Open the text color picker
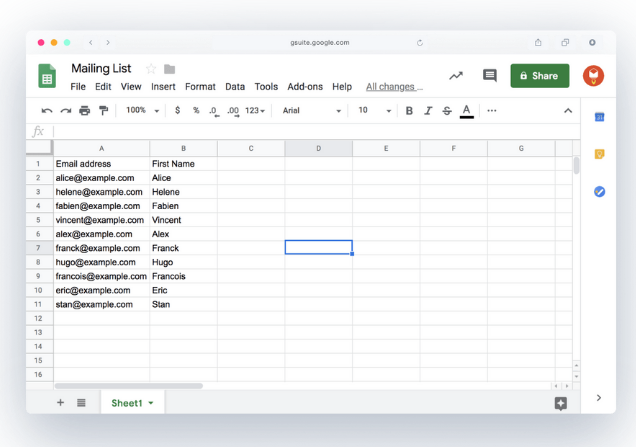The height and width of the screenshot is (447, 636). [x=466, y=111]
